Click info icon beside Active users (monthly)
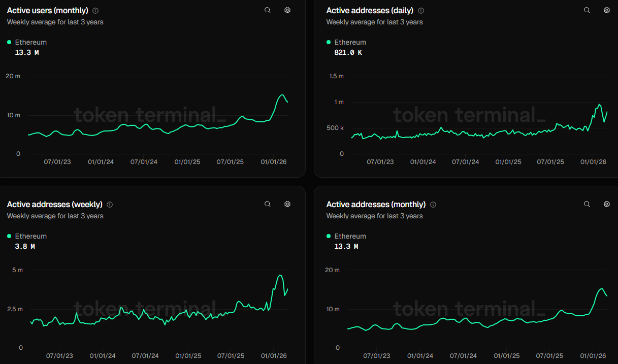618x364 pixels. [x=96, y=11]
